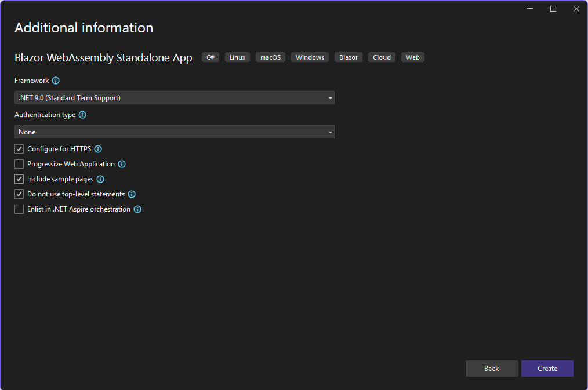Image resolution: width=588 pixels, height=390 pixels.
Task: Click the Windows tag
Action: [x=310, y=57]
